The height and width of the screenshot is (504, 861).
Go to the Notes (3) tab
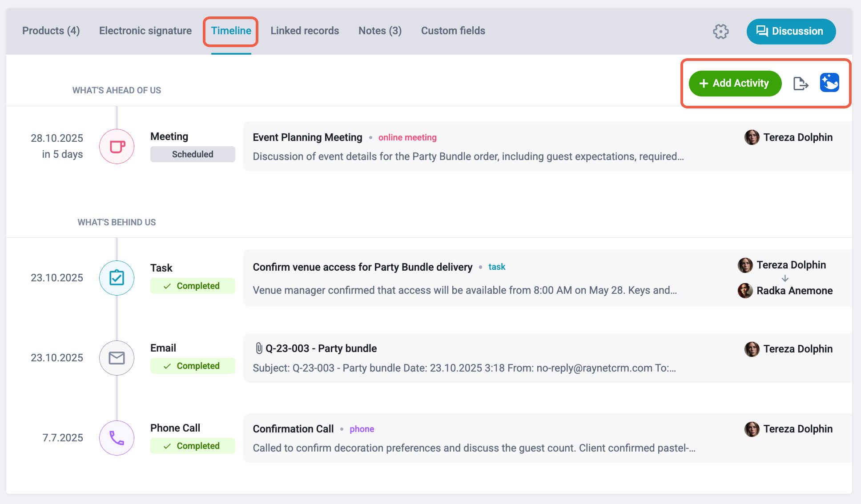[380, 31]
